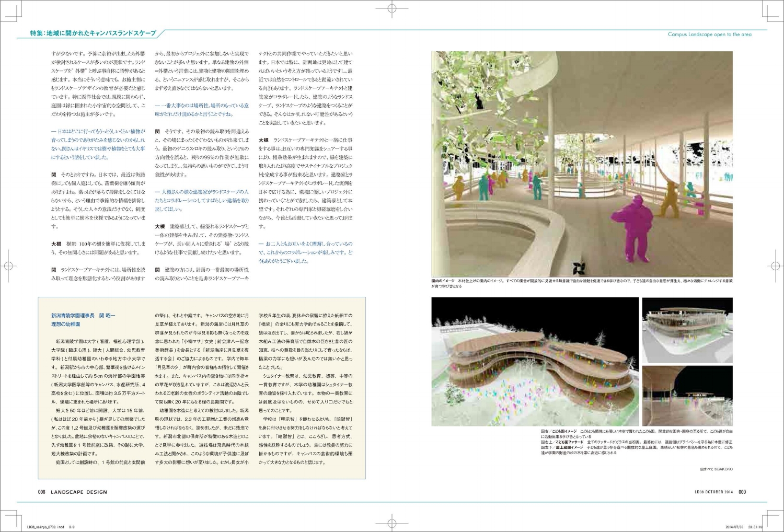The width and height of the screenshot is (784, 532).
Task: Click the export date "2014/07/30"
Action: click(734, 527)
